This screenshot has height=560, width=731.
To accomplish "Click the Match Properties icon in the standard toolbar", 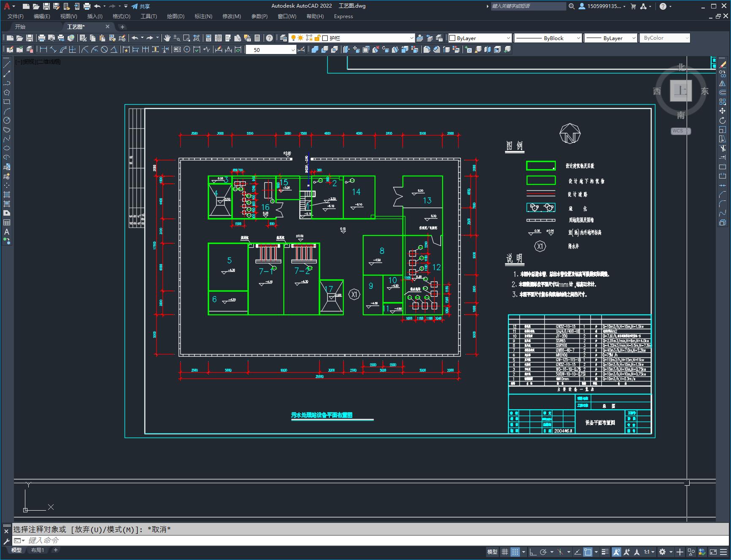I will pyautogui.click(x=112, y=38).
